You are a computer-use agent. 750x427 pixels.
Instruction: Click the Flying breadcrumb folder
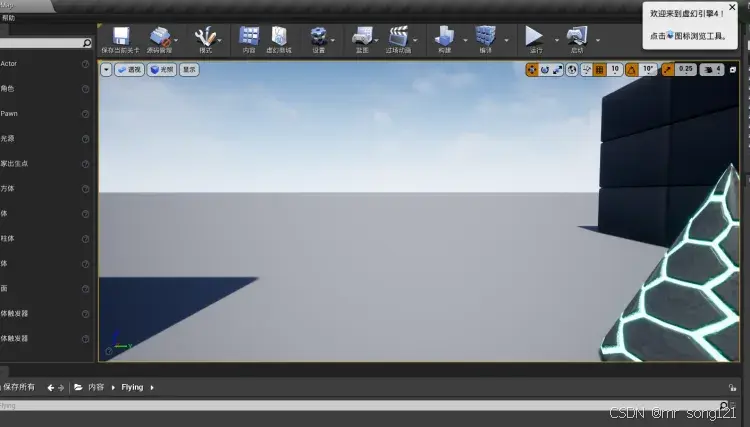click(132, 387)
